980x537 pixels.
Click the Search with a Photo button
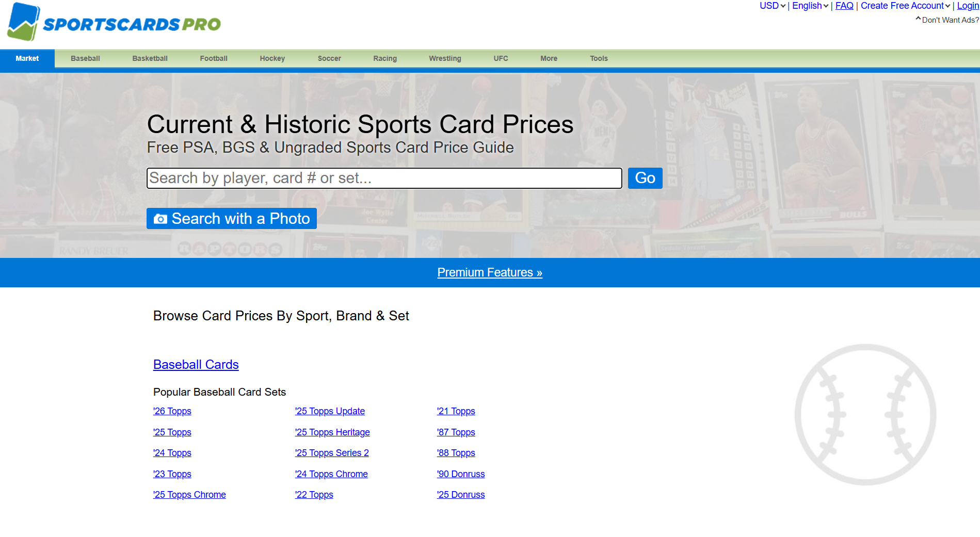(232, 218)
